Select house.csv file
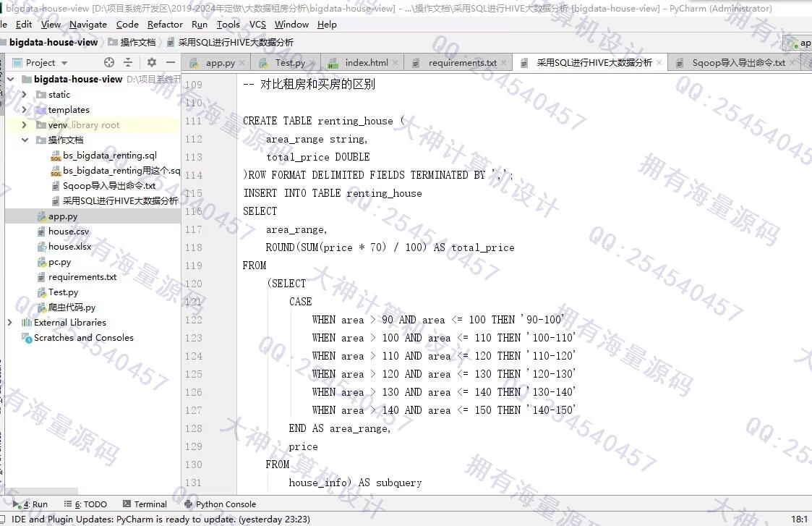Viewport: 812px width, 526px height. click(63, 231)
